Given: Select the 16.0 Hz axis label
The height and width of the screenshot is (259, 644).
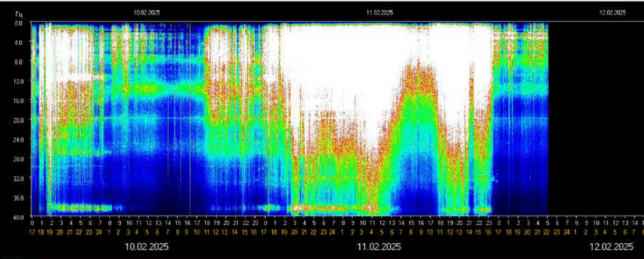Looking at the screenshot, I should [x=18, y=100].
